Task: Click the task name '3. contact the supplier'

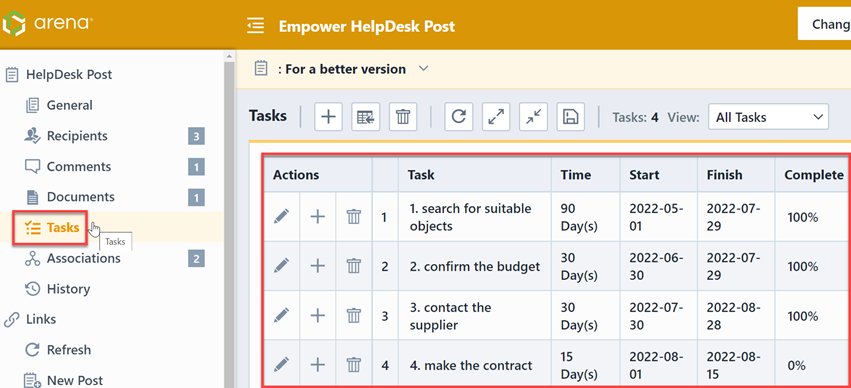Action: point(450,316)
